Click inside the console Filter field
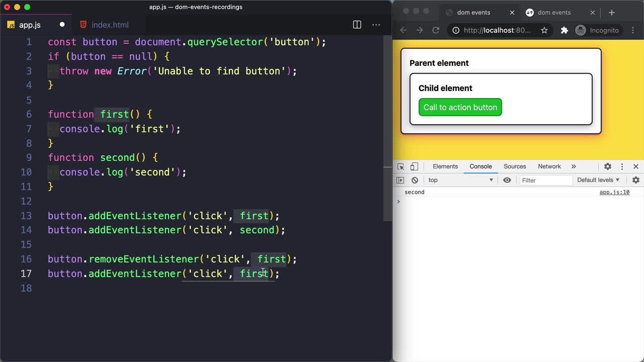This screenshot has width=644, height=362. [546, 180]
